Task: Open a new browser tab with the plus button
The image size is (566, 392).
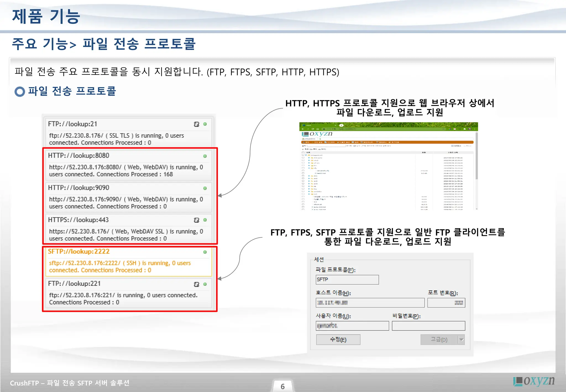Action: (x=341, y=125)
